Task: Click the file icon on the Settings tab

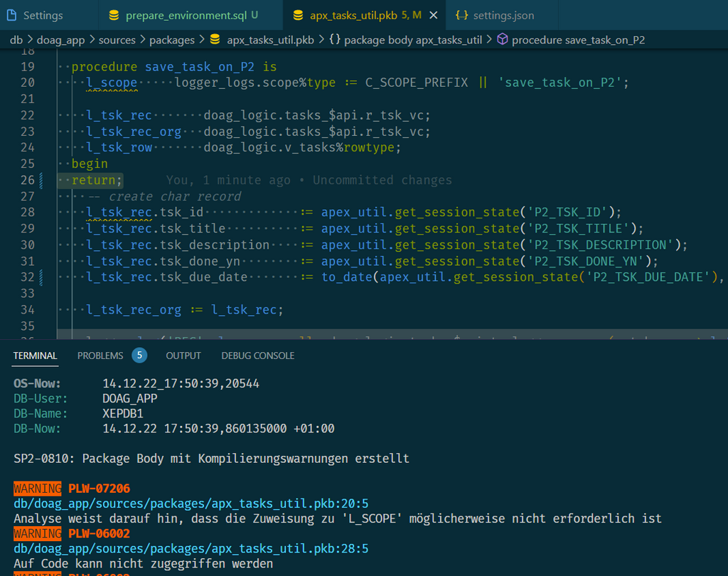Action: 11,14
